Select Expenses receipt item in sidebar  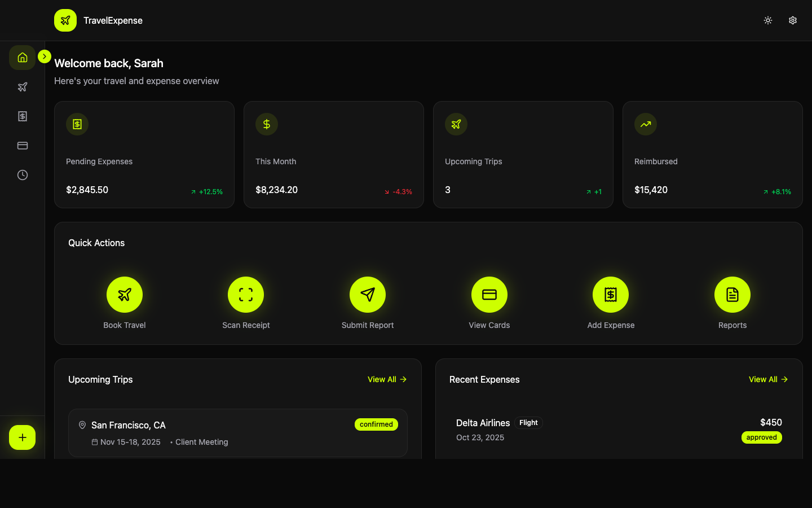23,116
